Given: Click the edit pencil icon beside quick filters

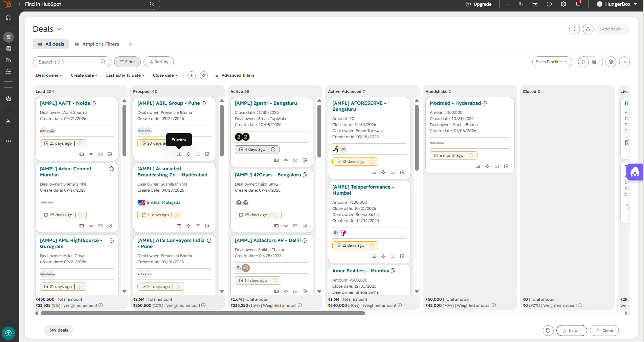Looking at the screenshot, I should coord(203,75).
